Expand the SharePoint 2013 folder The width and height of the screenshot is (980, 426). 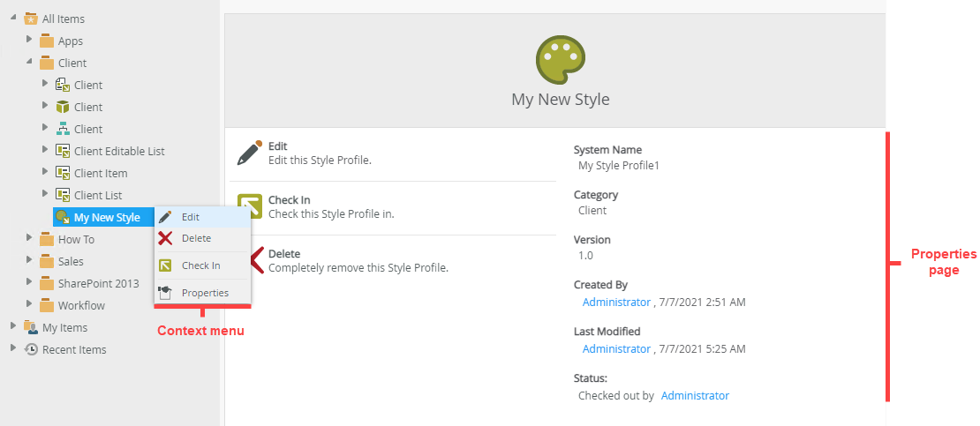(x=29, y=283)
